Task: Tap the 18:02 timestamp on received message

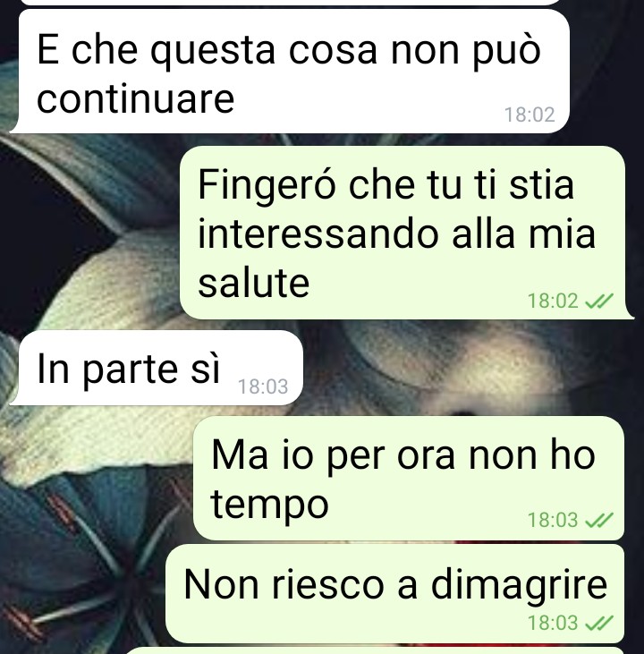Action: (x=530, y=115)
